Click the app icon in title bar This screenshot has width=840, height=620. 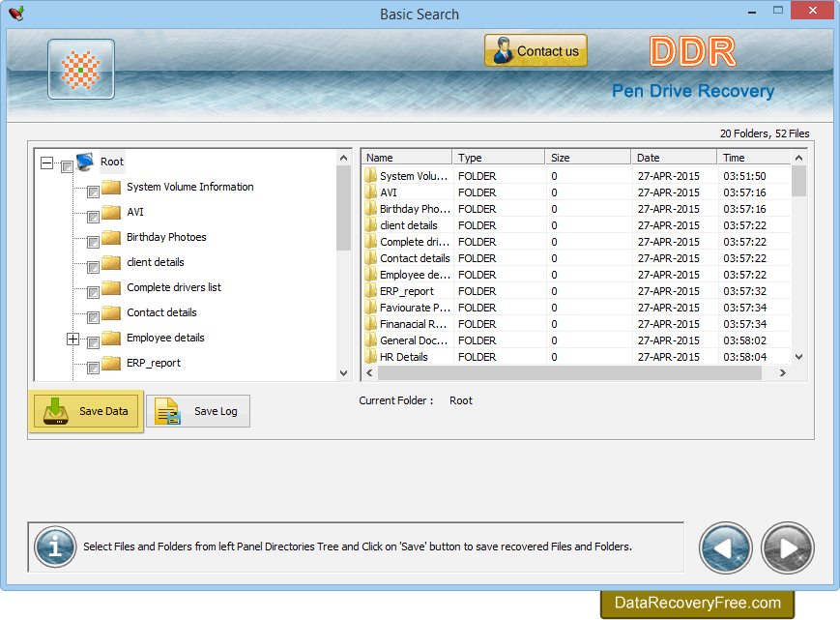pyautogui.click(x=16, y=14)
